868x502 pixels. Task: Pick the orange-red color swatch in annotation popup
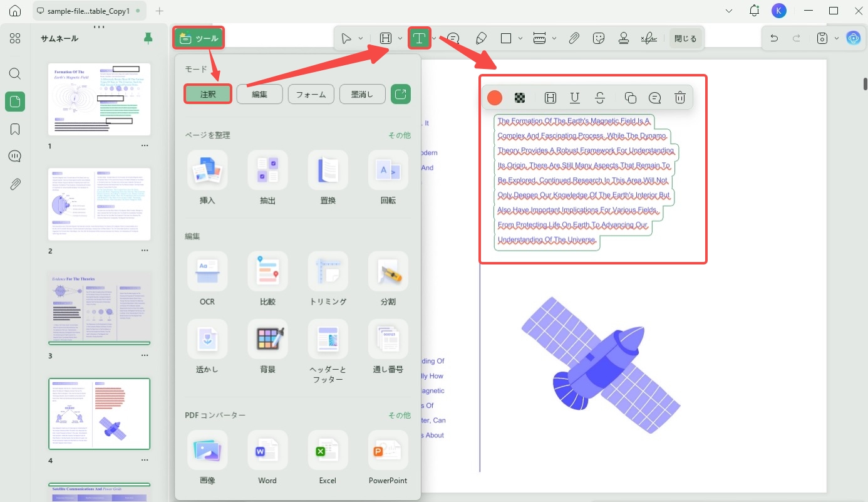pyautogui.click(x=495, y=98)
